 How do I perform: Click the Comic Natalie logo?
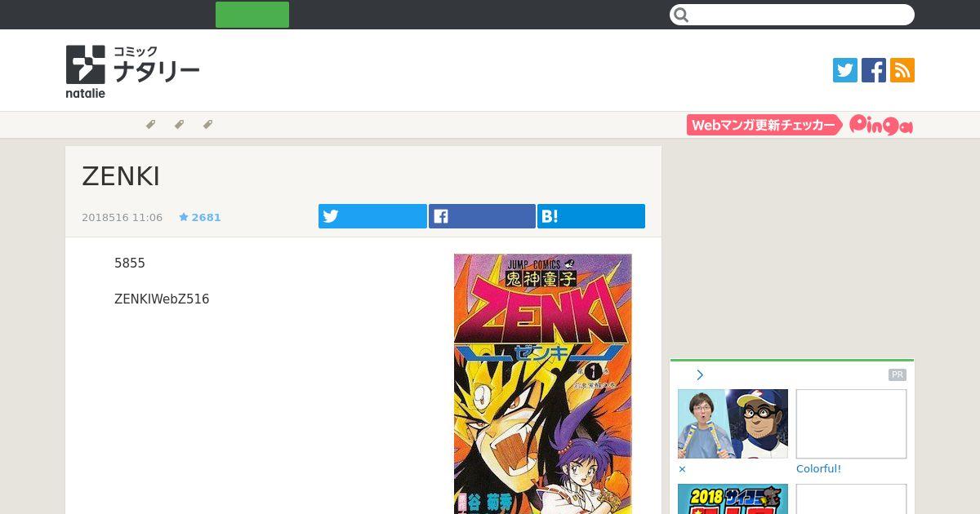(x=132, y=72)
